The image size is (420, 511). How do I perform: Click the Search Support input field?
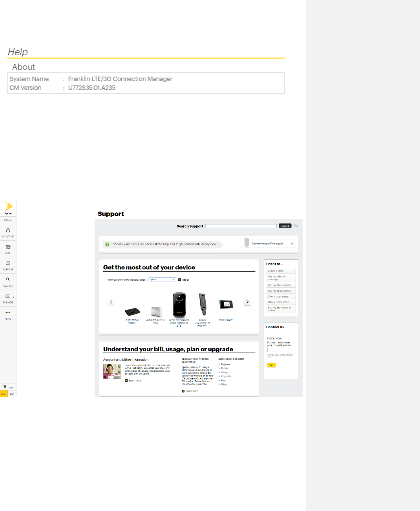point(241,226)
